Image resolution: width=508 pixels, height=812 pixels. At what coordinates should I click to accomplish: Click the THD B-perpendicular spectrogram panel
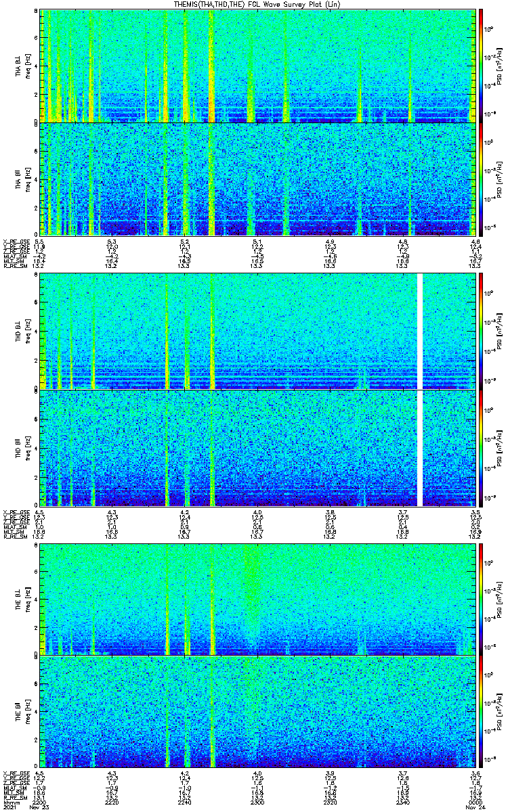[257, 332]
